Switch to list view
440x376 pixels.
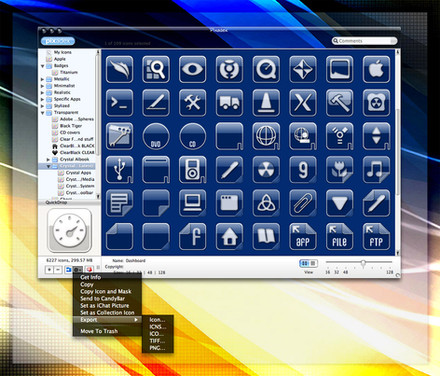pyautogui.click(x=313, y=263)
